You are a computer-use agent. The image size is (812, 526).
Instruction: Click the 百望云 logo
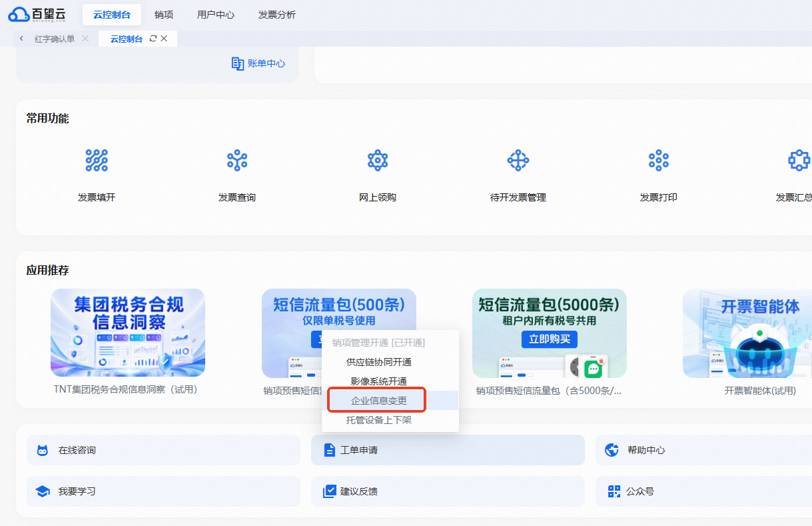click(39, 14)
